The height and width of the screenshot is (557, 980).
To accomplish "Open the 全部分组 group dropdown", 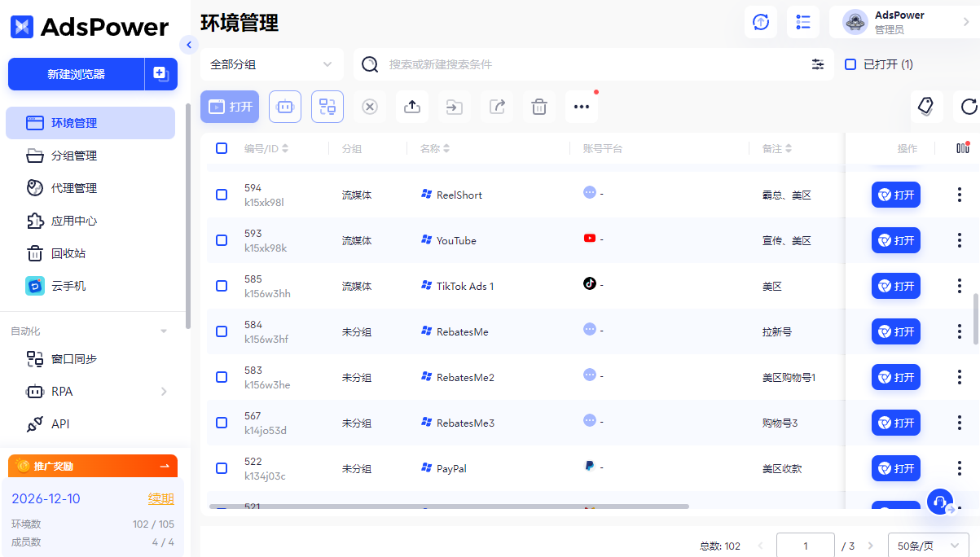I will (271, 64).
